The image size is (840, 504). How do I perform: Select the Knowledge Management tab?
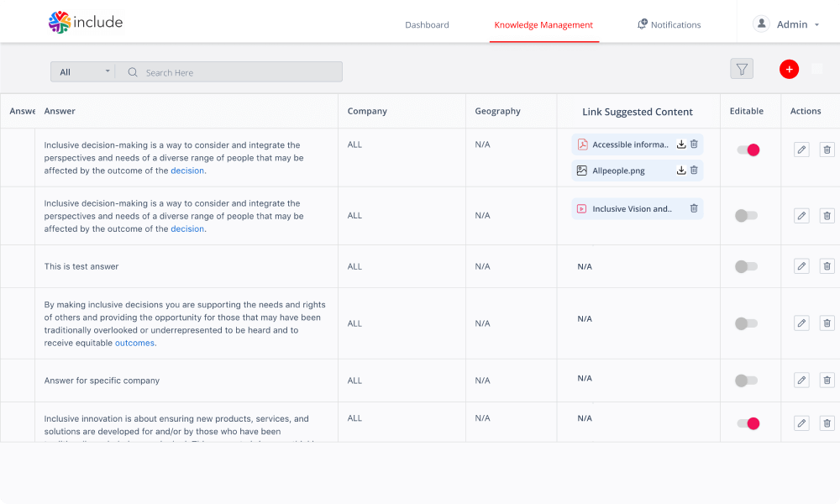543,25
